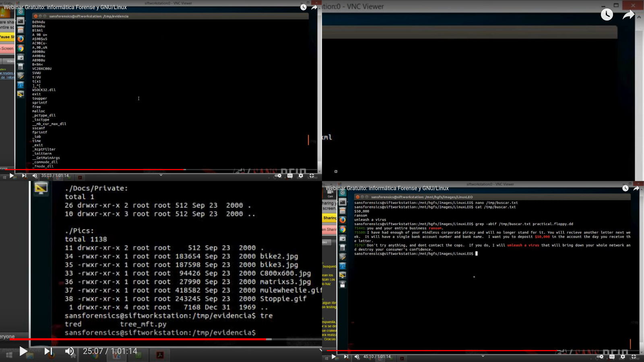Image resolution: width=644 pixels, height=362 pixels.
Task: Mute the volume in the 35:03 player
Action: coord(35,176)
